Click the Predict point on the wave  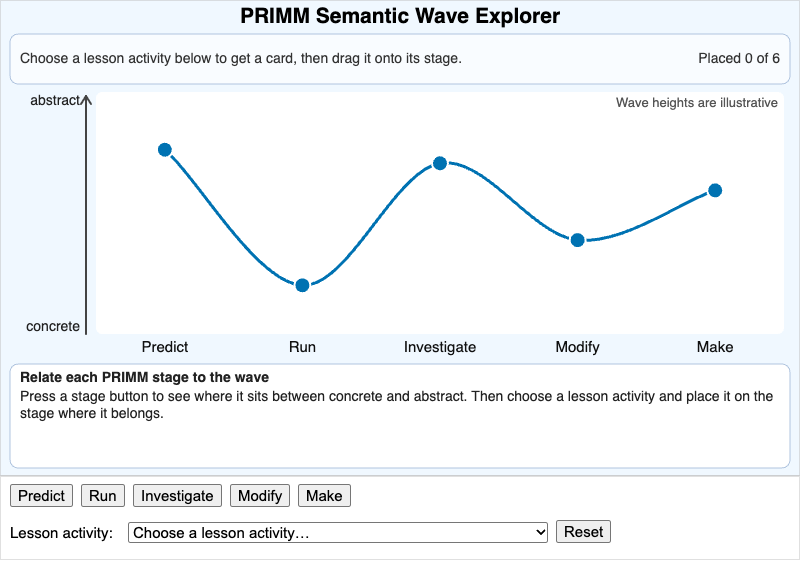pyautogui.click(x=165, y=150)
